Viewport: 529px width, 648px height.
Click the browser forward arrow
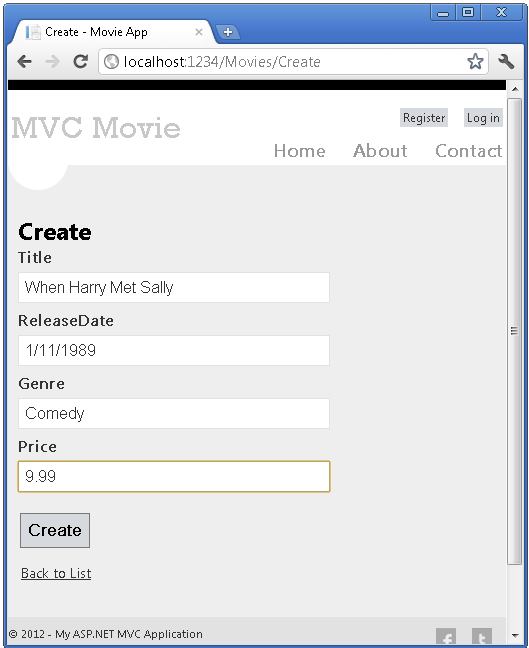52,62
